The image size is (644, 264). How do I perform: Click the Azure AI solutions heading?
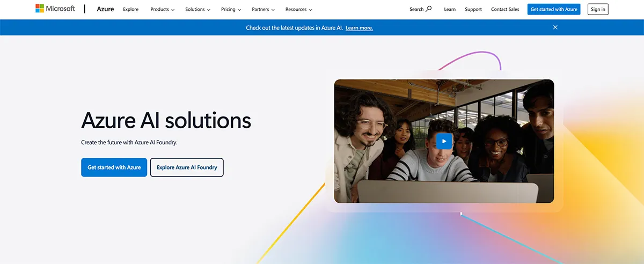coord(166,121)
